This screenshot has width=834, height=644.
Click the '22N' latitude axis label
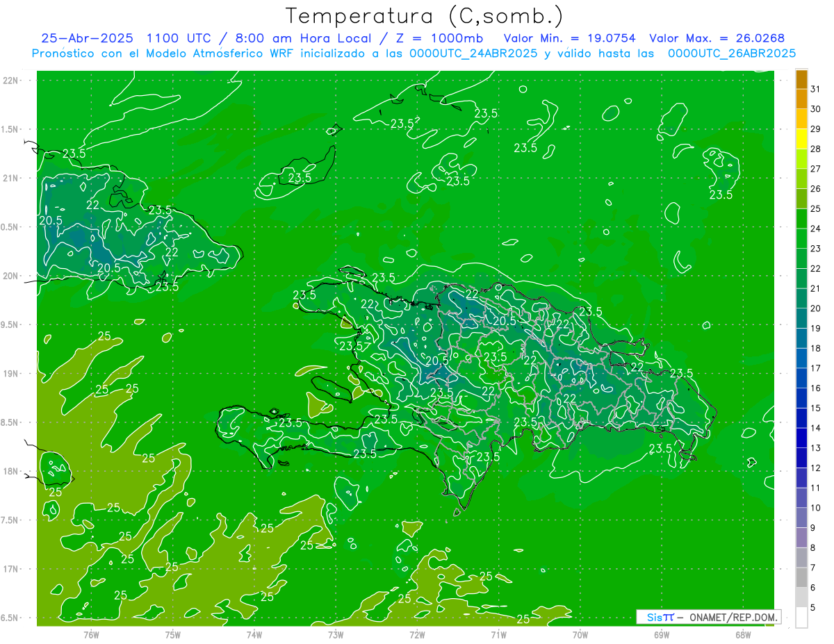coord(10,81)
